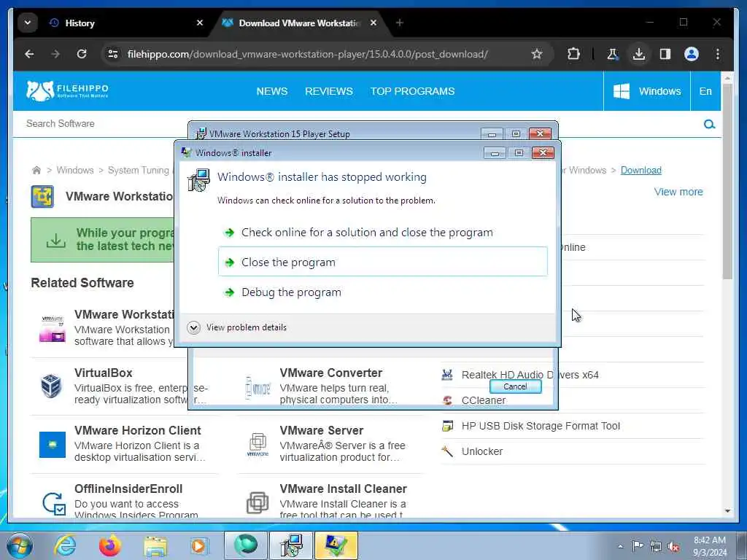Open the Chrome three-dot menu
This screenshot has width=747, height=560.
(x=718, y=54)
